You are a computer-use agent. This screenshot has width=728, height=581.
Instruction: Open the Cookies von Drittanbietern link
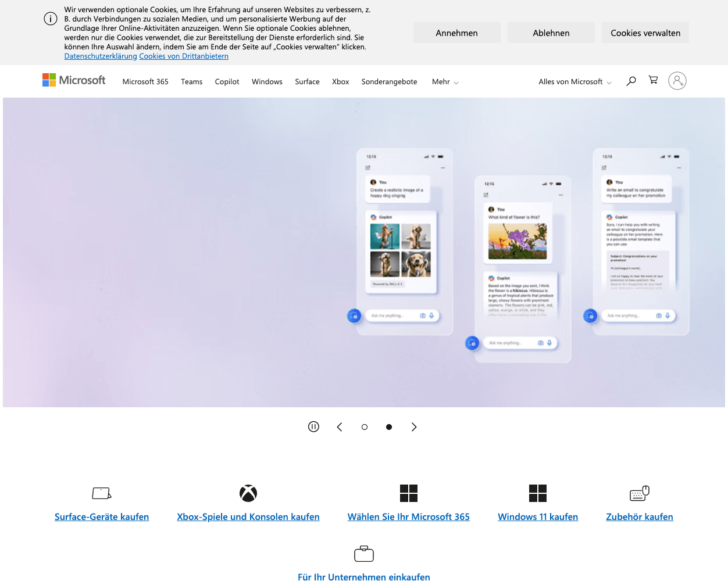click(184, 56)
